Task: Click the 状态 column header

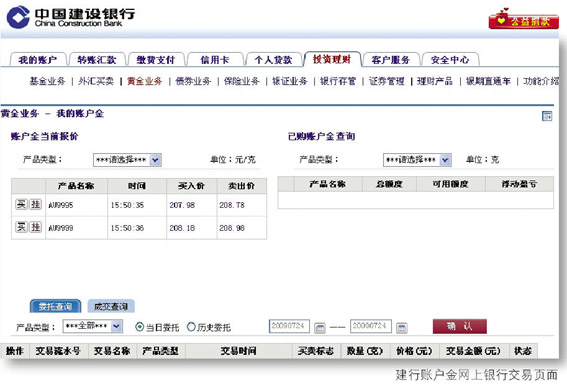Action: click(x=523, y=351)
